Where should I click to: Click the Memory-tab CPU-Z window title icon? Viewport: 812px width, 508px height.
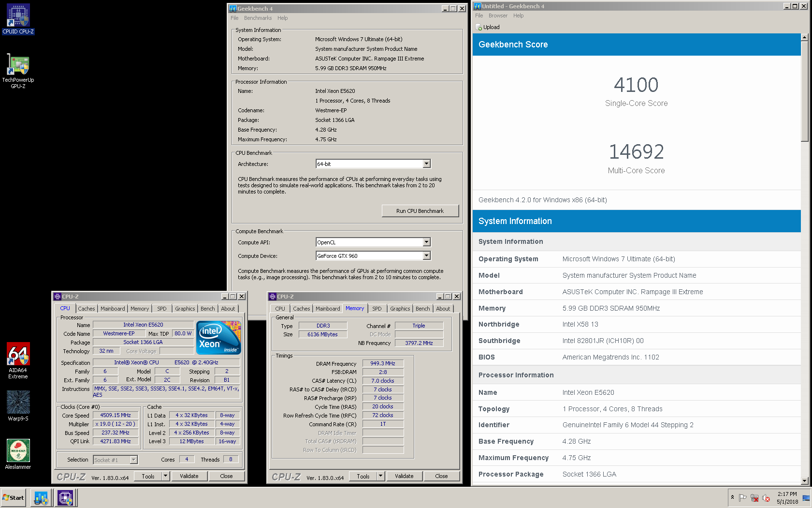[x=272, y=297]
